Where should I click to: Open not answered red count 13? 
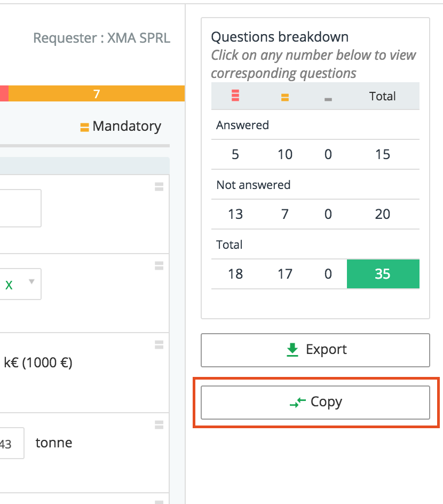[235, 214]
